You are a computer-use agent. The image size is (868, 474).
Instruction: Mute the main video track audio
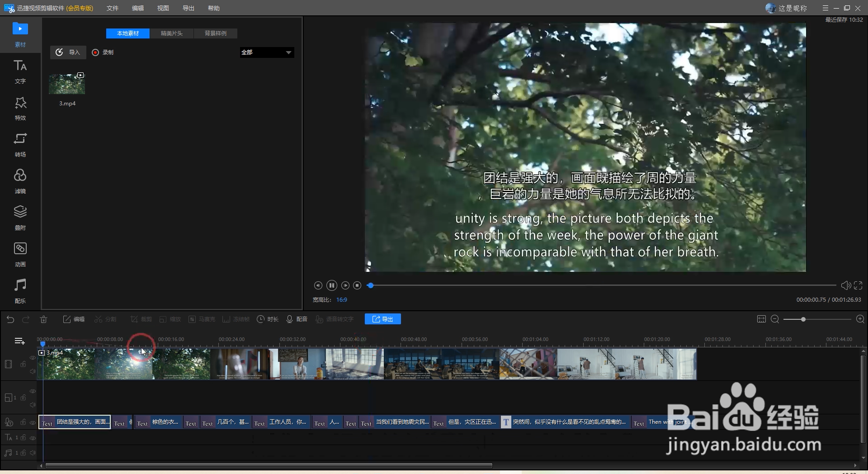(x=33, y=371)
